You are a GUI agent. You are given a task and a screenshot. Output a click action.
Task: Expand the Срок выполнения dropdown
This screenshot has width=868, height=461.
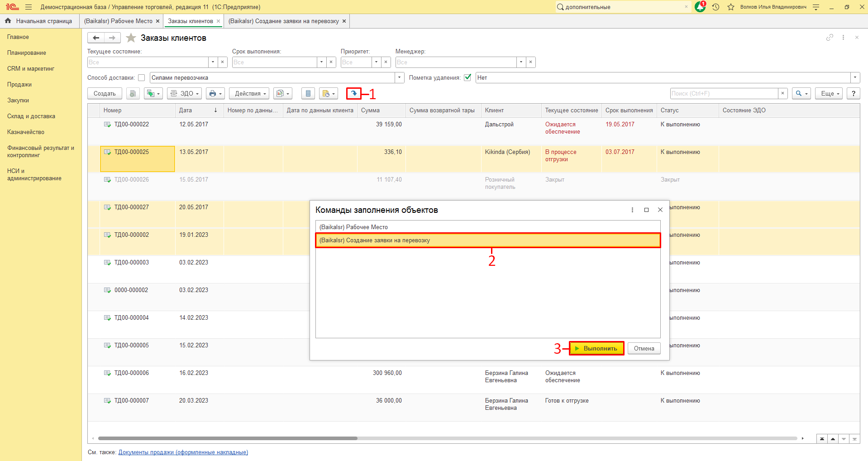[x=322, y=62]
